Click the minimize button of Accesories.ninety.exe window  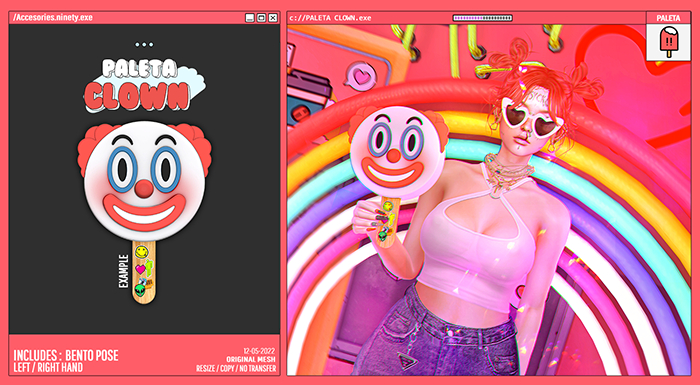pyautogui.click(x=250, y=18)
